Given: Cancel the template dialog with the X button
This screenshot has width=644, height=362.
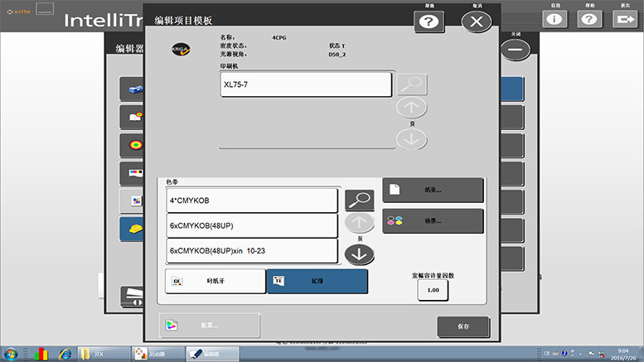Looking at the screenshot, I should [x=477, y=22].
